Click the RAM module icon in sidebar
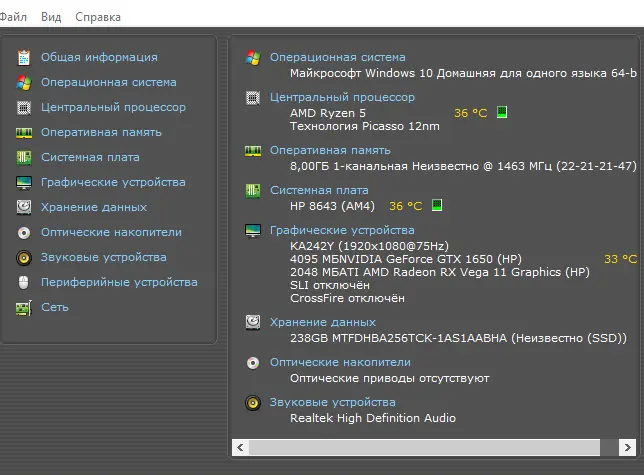Image resolution: width=644 pixels, height=475 pixels. [24, 133]
